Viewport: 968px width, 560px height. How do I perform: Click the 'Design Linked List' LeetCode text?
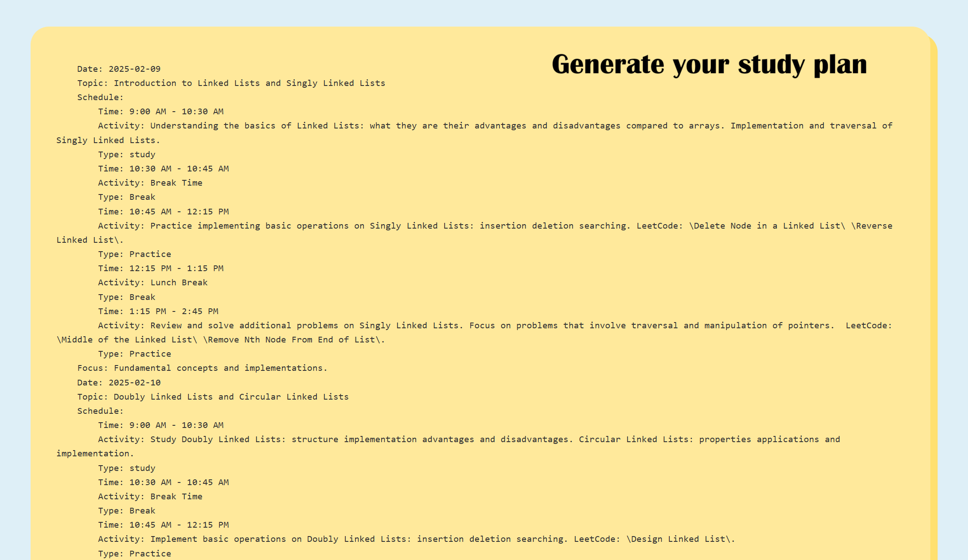678,539
